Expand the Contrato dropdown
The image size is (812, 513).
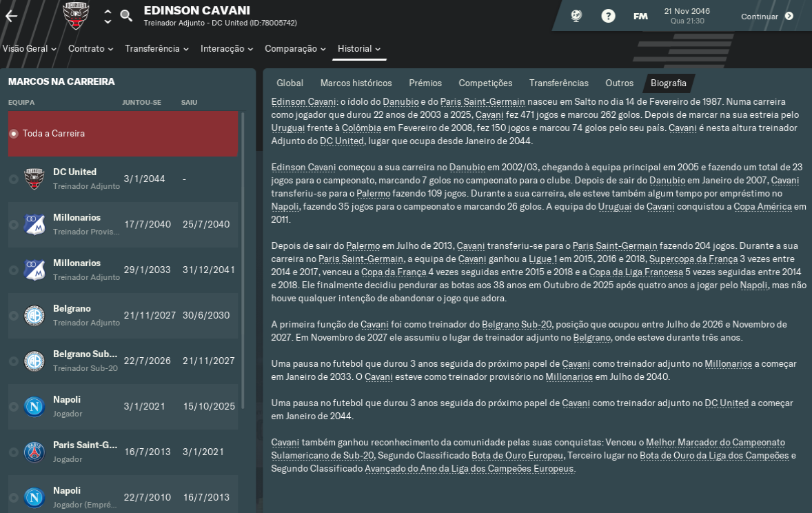[90, 49]
